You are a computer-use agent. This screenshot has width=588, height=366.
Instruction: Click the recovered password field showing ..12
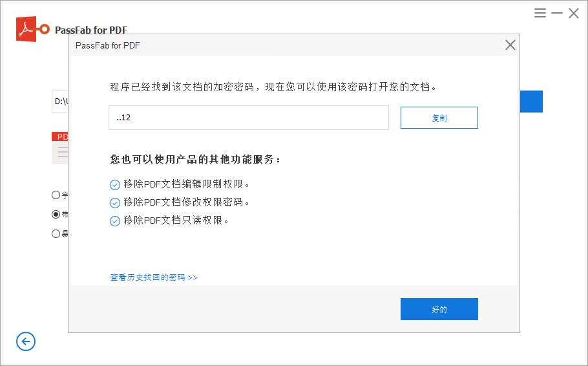pos(249,118)
